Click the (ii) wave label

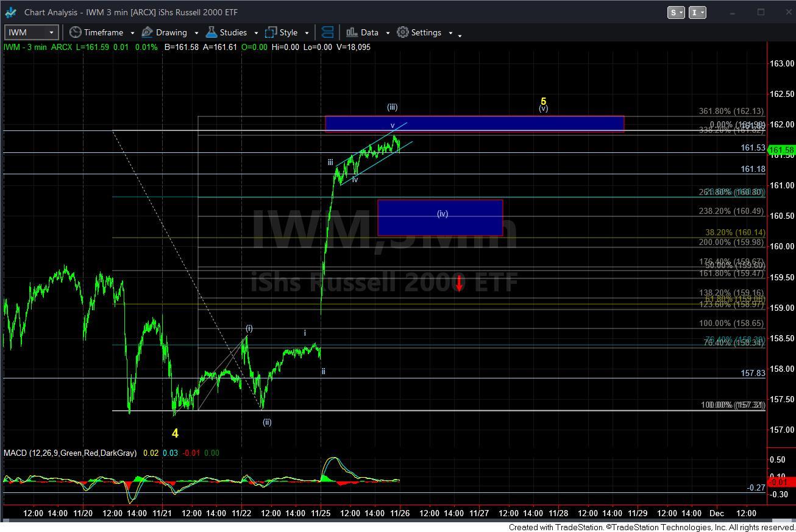pyautogui.click(x=267, y=422)
